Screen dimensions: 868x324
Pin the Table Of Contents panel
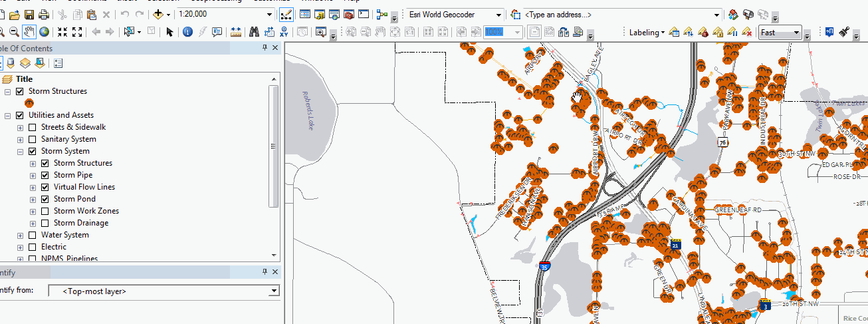[x=265, y=48]
